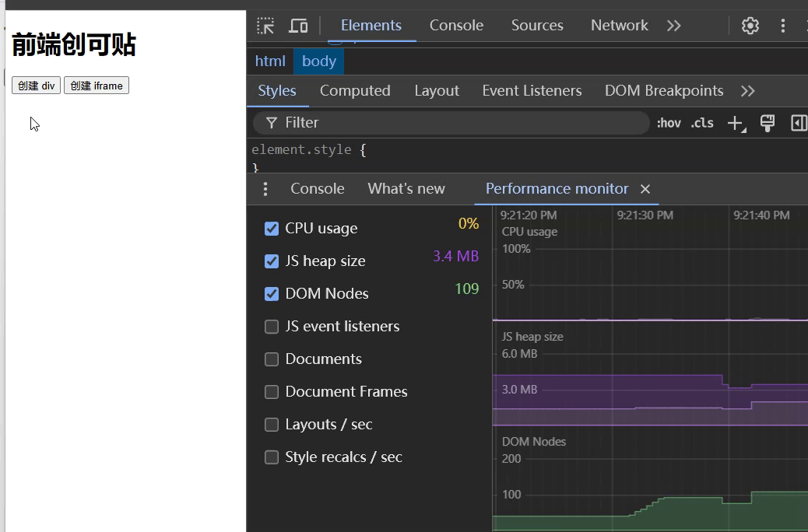Image resolution: width=808 pixels, height=532 pixels.
Task: Toggle the common rendering emulations brush icon
Action: coord(768,123)
